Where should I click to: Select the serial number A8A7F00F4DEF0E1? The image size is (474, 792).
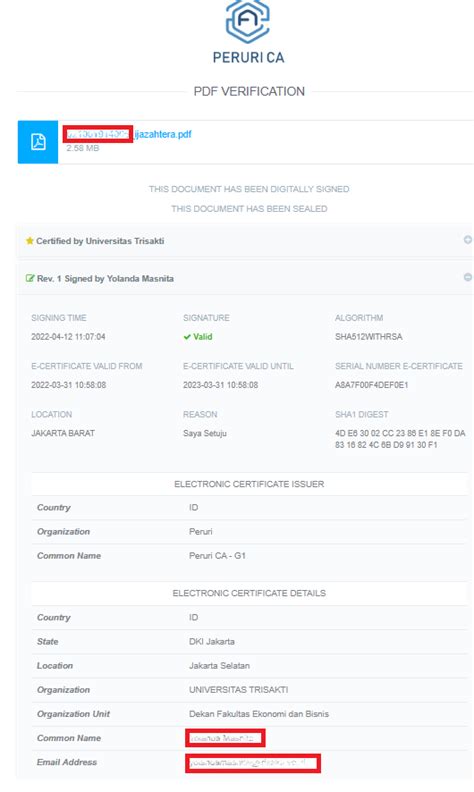tap(371, 385)
